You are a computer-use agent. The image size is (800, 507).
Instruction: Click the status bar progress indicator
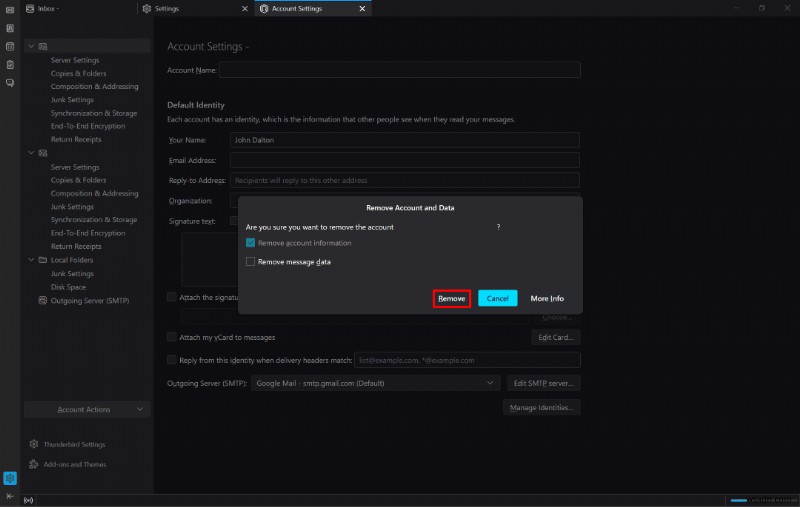(739, 500)
